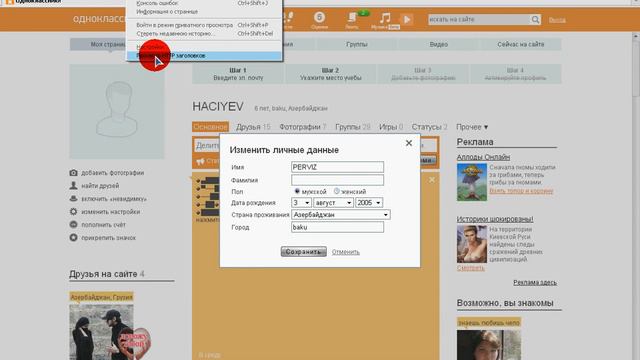Select the 'Основное' profile tab

(x=210, y=127)
